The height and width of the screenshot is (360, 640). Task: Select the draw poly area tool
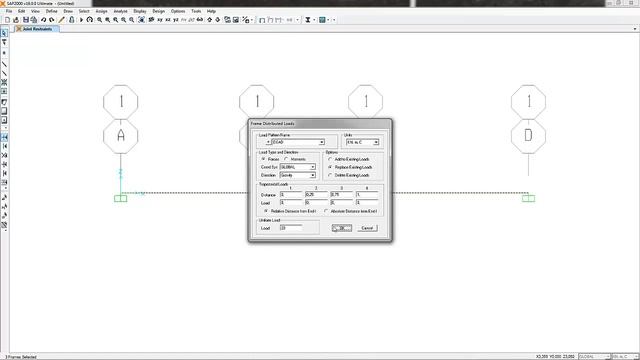4,102
